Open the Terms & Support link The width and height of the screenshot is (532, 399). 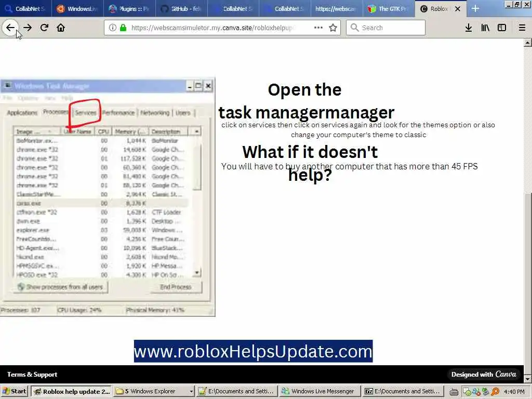(x=32, y=375)
